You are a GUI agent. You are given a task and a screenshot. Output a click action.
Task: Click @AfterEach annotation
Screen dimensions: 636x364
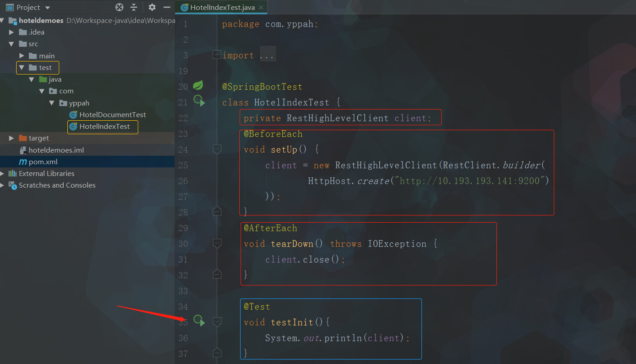pyautogui.click(x=271, y=228)
